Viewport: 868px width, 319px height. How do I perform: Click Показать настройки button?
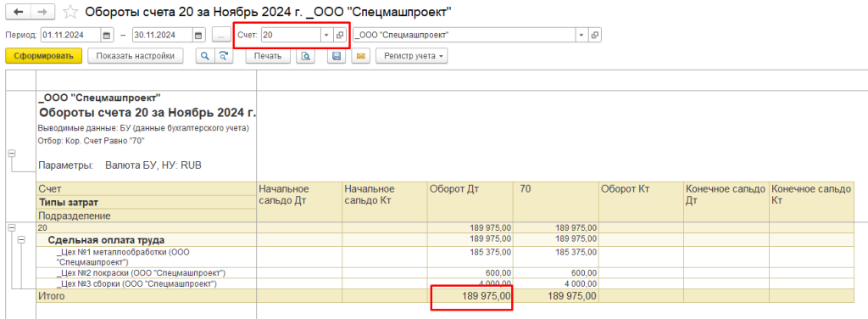pos(136,56)
